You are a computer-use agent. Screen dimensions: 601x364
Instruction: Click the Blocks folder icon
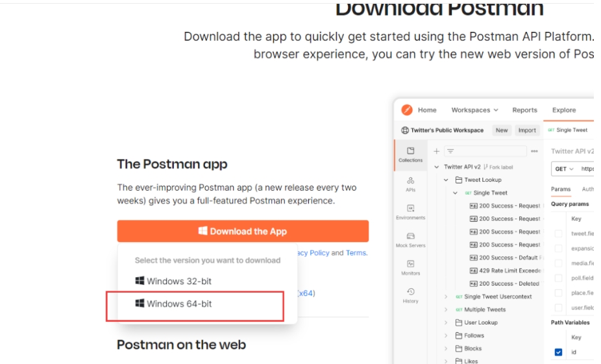[x=459, y=348]
